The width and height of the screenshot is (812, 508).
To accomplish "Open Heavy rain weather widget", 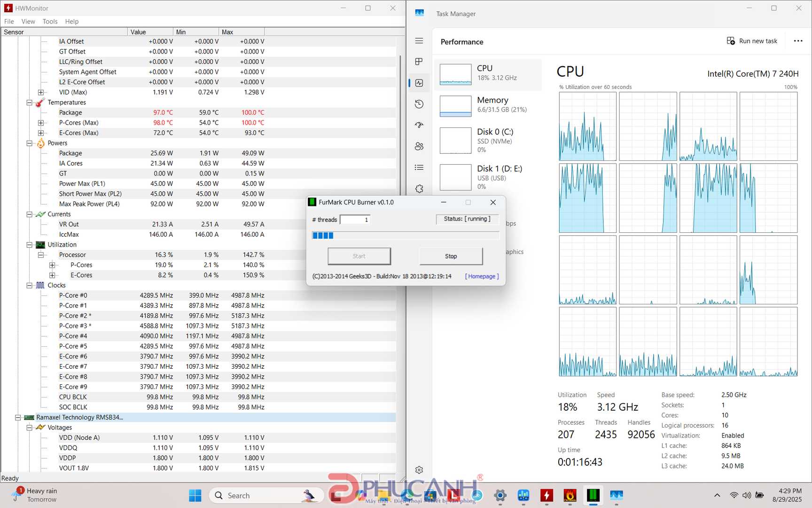I will tap(34, 495).
